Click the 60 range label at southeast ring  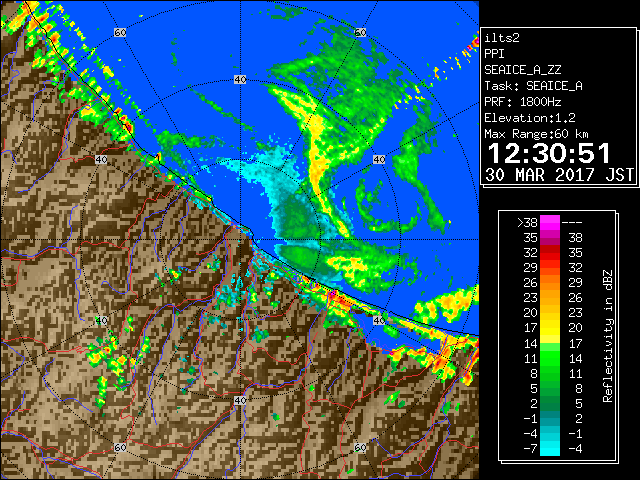click(x=360, y=448)
